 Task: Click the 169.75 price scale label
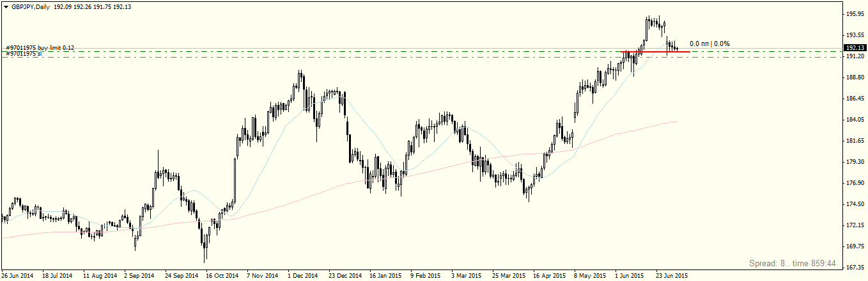tap(855, 246)
